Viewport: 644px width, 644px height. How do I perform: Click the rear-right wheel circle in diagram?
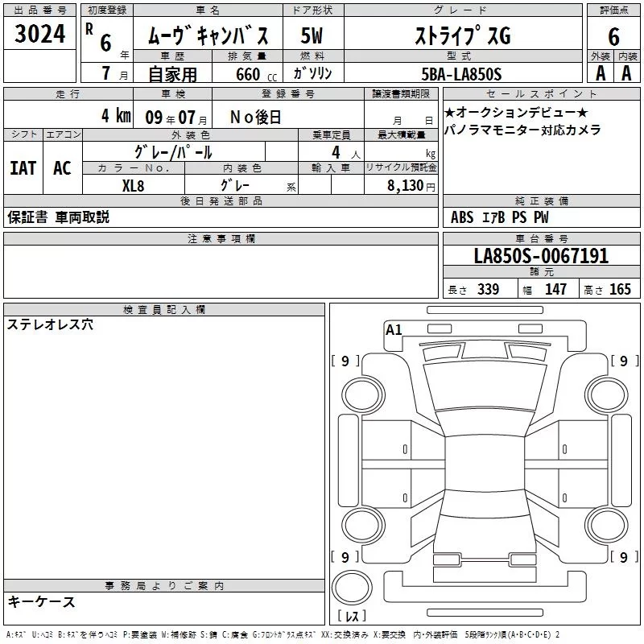pos(607,526)
